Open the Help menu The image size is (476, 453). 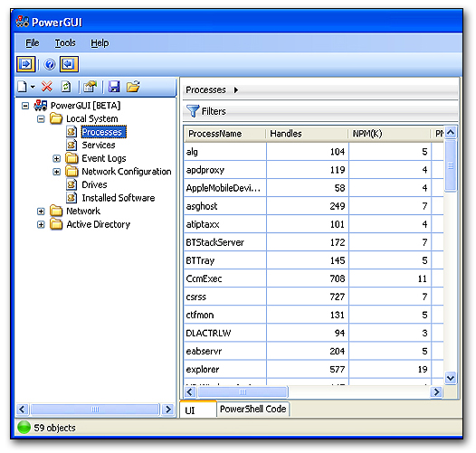point(100,42)
